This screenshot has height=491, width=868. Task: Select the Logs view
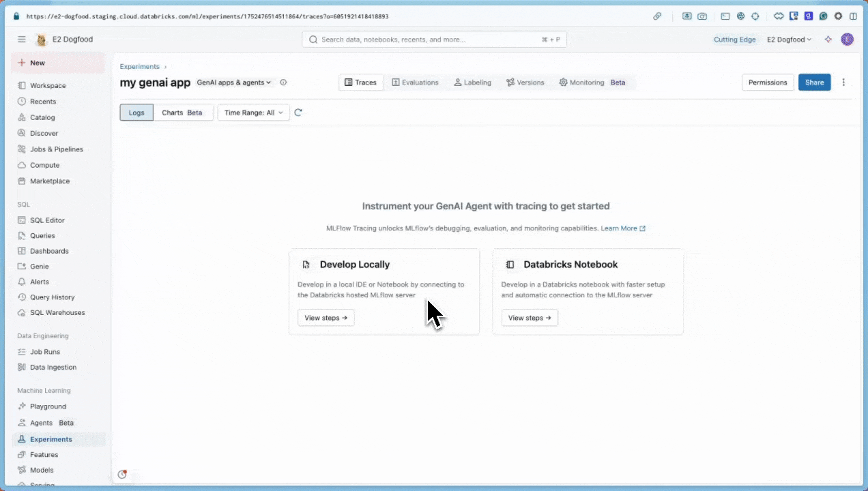click(136, 113)
